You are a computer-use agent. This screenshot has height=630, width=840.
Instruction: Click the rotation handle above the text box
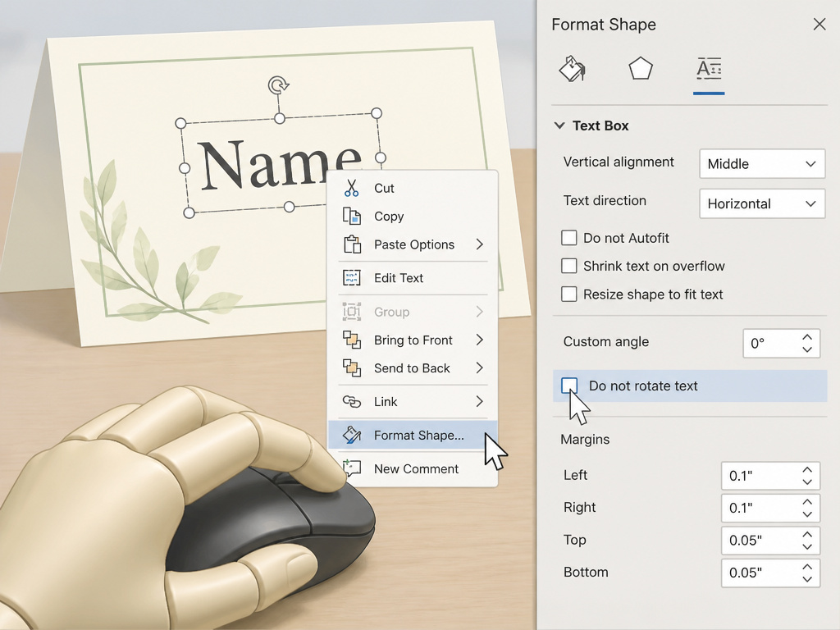coord(278,85)
